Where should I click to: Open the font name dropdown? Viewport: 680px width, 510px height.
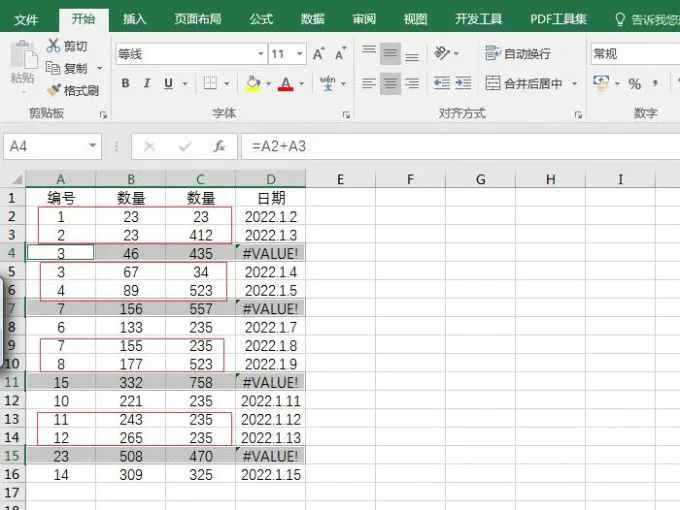pyautogui.click(x=261, y=54)
